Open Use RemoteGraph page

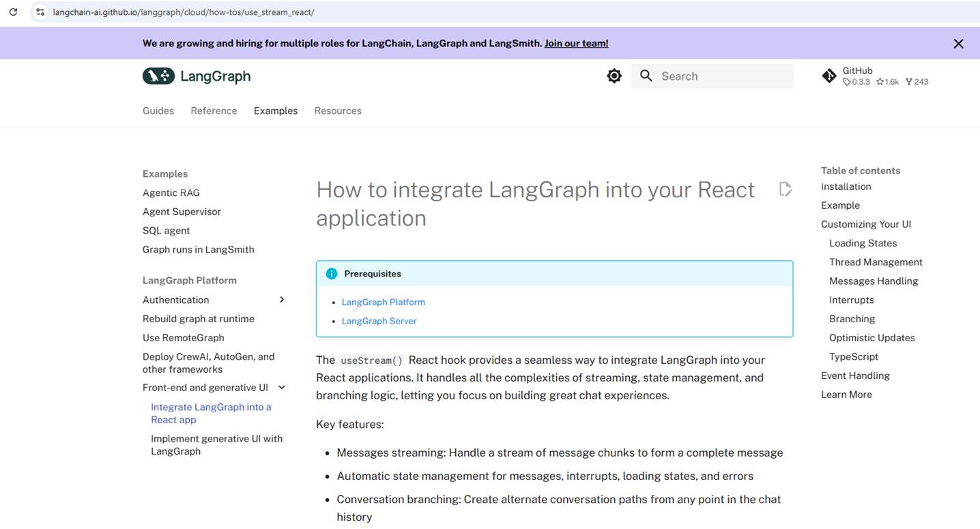[183, 338]
